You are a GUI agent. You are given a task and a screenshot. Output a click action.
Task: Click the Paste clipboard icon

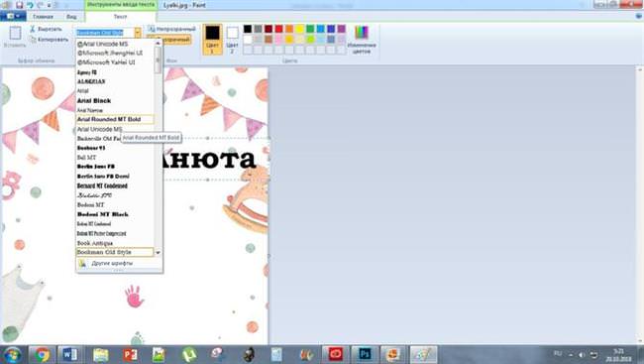pos(15,33)
